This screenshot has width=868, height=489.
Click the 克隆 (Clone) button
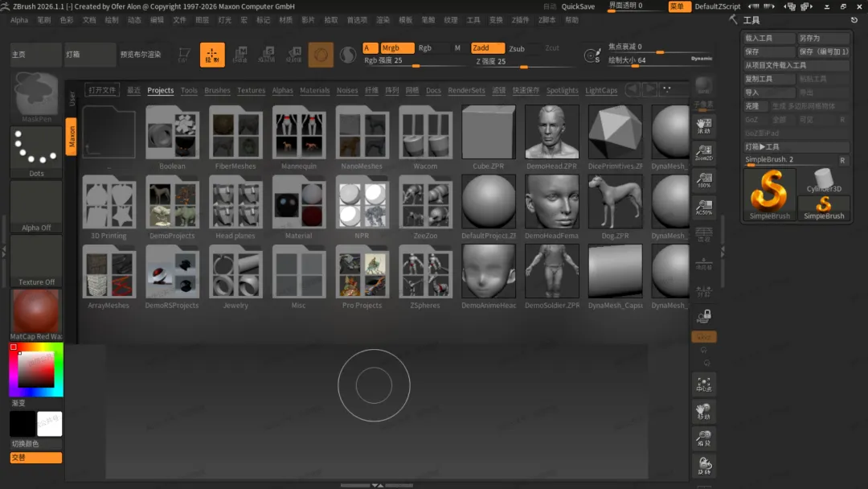755,106
